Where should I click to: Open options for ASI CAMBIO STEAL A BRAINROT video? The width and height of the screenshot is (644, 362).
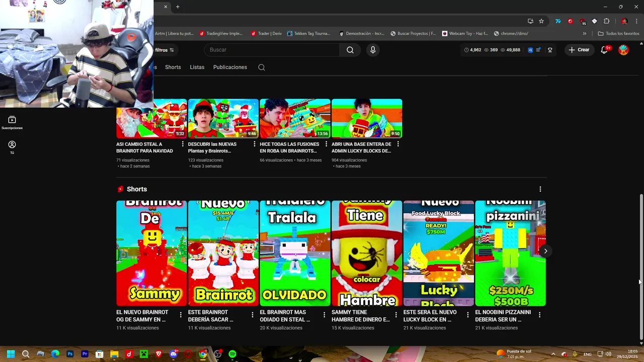182,144
